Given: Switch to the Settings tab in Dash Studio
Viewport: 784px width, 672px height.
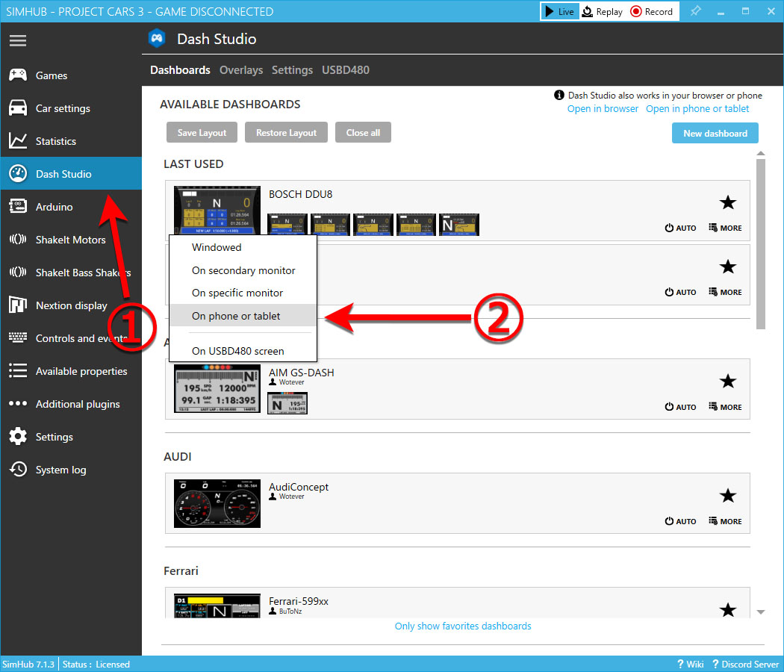Looking at the screenshot, I should click(x=292, y=70).
